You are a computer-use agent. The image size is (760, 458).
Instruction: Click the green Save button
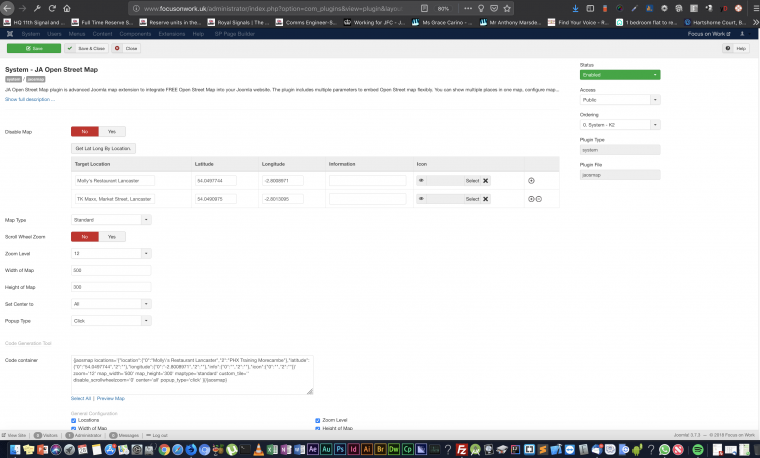[34, 48]
